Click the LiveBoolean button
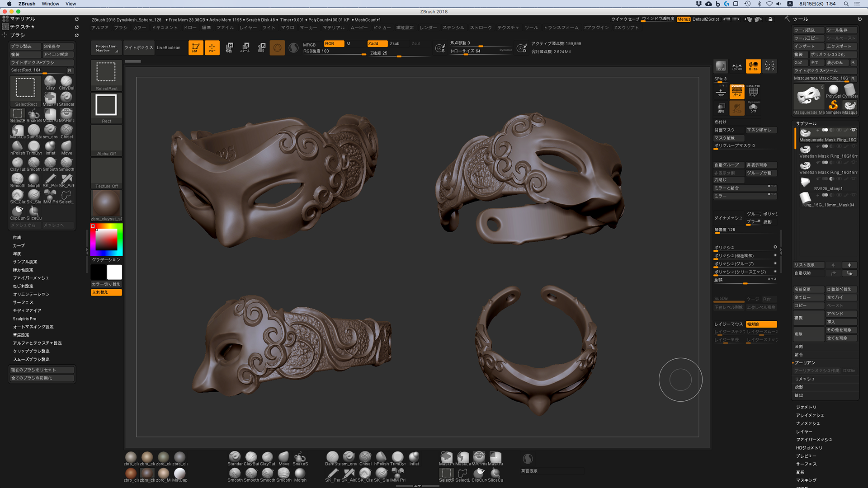This screenshot has height=488, width=868. [x=168, y=47]
